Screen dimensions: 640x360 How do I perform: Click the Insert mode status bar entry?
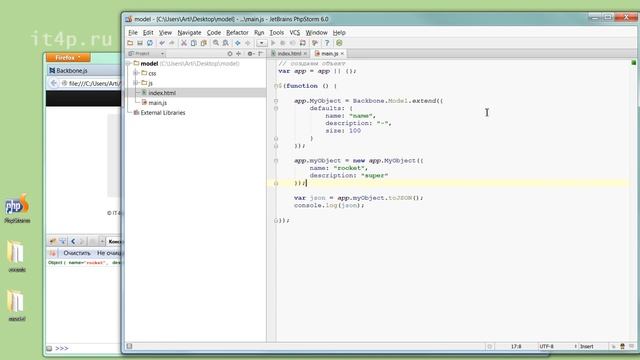587,347
